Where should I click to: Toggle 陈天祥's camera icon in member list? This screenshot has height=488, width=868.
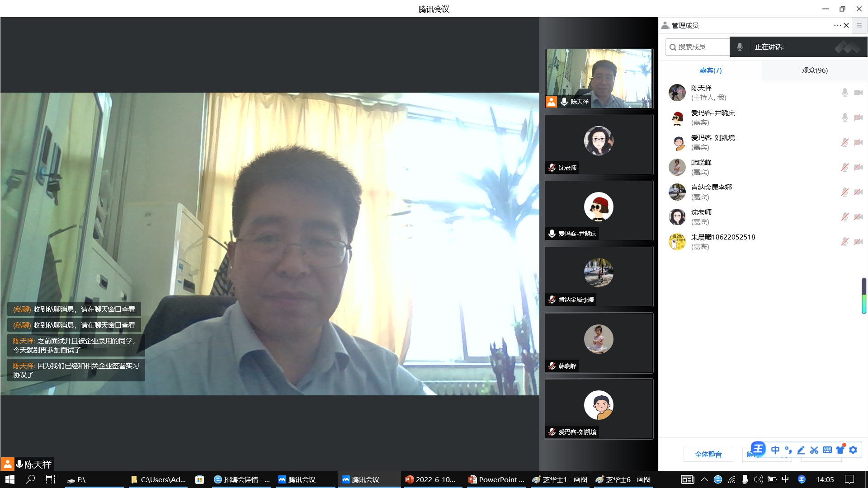coord(858,93)
